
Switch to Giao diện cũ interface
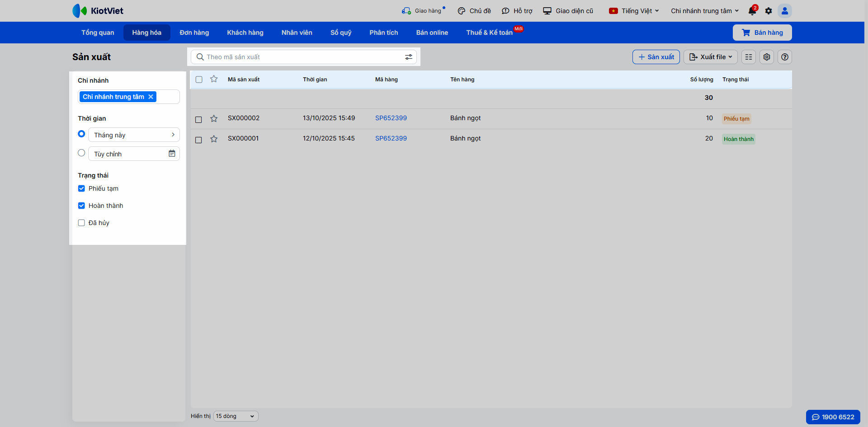tap(568, 11)
